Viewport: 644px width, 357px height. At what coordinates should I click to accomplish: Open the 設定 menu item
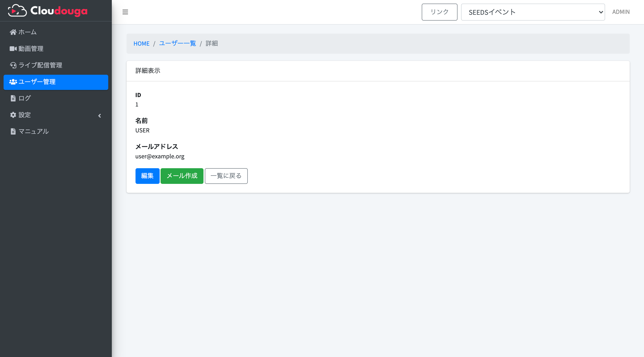click(x=56, y=115)
